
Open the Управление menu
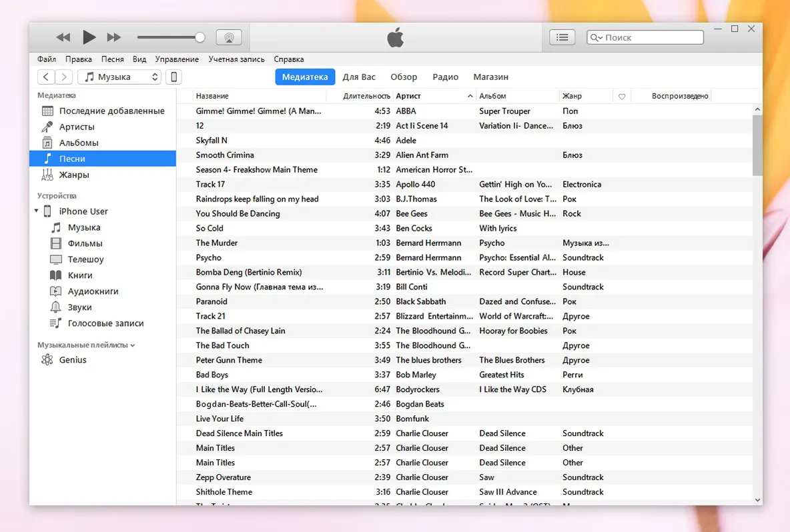[x=177, y=59]
